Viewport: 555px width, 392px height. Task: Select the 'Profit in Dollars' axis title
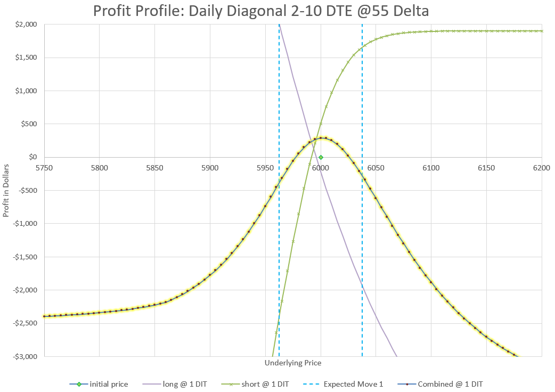tap(6, 191)
